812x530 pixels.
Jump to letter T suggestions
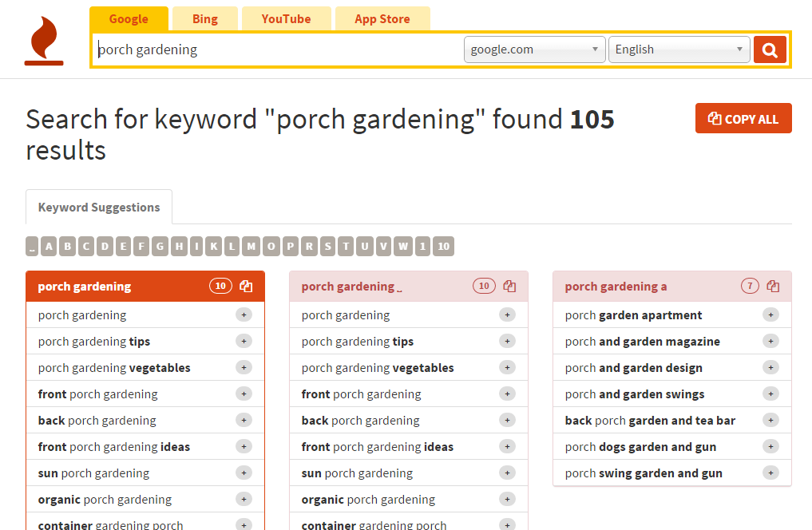tap(346, 247)
